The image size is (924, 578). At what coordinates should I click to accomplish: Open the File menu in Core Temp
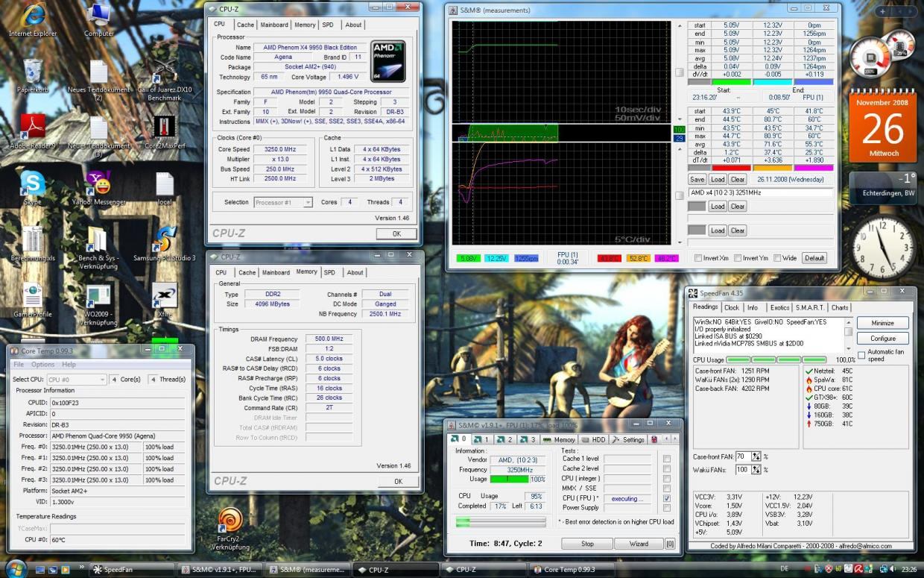(19, 365)
